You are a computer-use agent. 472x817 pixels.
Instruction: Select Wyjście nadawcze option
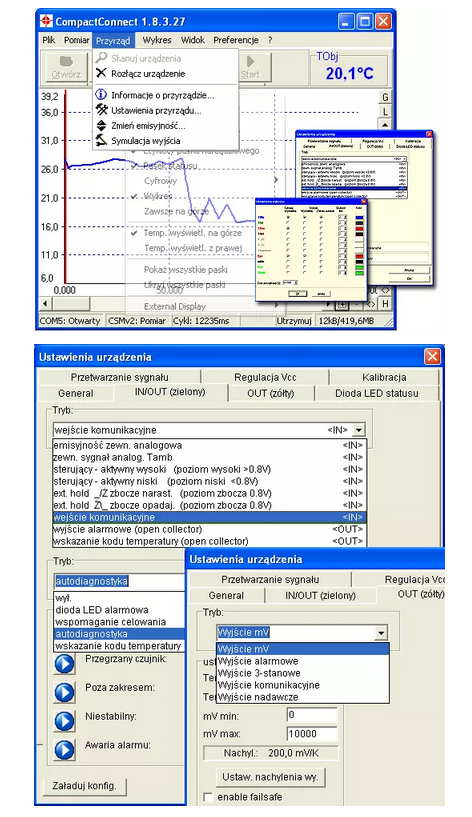pyautogui.click(x=303, y=697)
